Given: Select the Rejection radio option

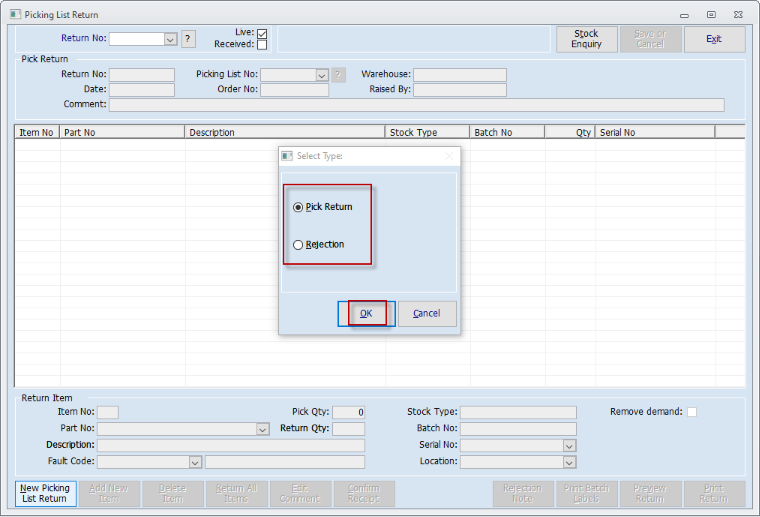Looking at the screenshot, I should [x=298, y=245].
